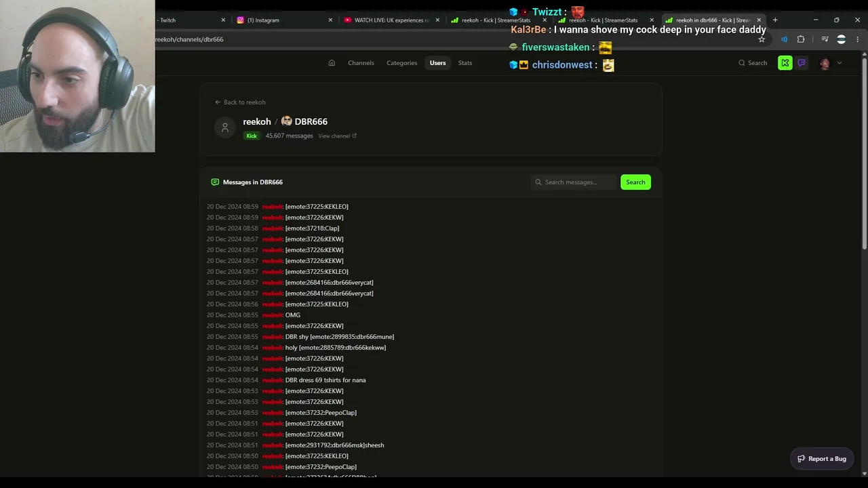Image resolution: width=868 pixels, height=488 pixels.
Task: Click the emote next to fiverswastaken
Action: click(605, 47)
